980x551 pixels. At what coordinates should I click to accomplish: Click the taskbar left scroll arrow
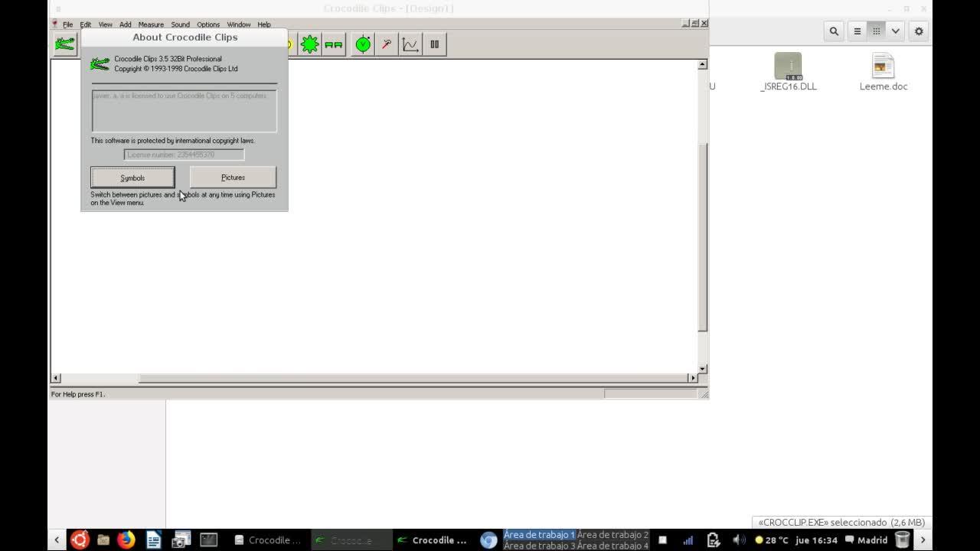coord(57,540)
